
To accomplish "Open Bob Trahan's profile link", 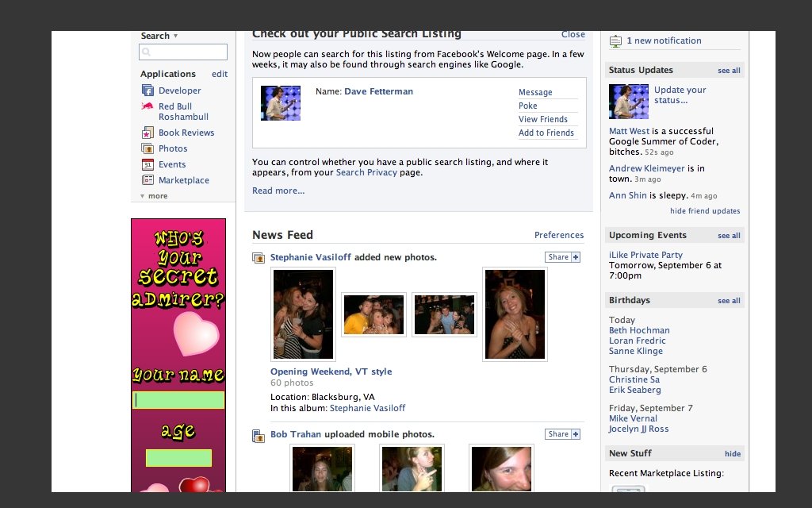I will (x=295, y=434).
